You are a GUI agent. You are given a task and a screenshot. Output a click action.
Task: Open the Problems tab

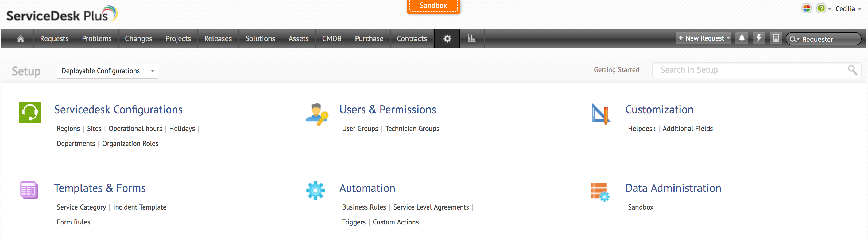tap(97, 39)
